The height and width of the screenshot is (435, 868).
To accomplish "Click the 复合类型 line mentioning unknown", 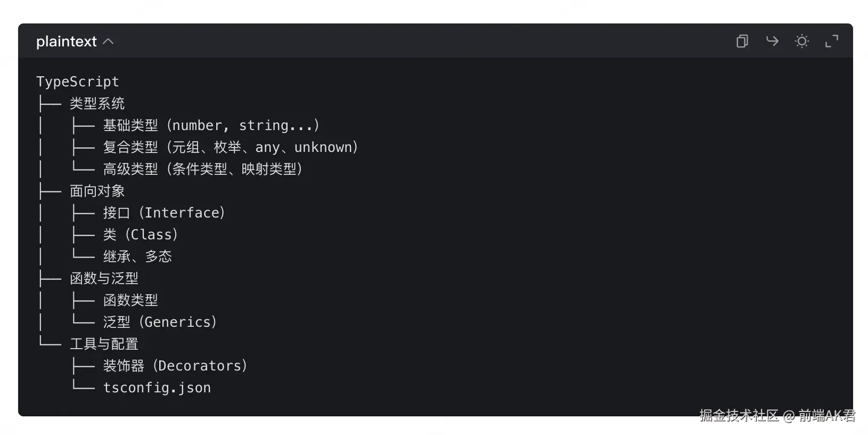I will coord(230,147).
